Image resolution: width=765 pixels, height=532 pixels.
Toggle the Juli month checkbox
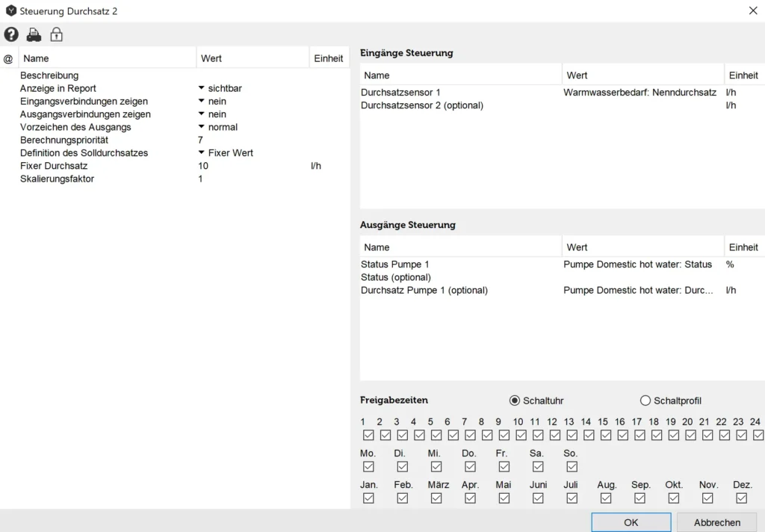pyautogui.click(x=572, y=498)
